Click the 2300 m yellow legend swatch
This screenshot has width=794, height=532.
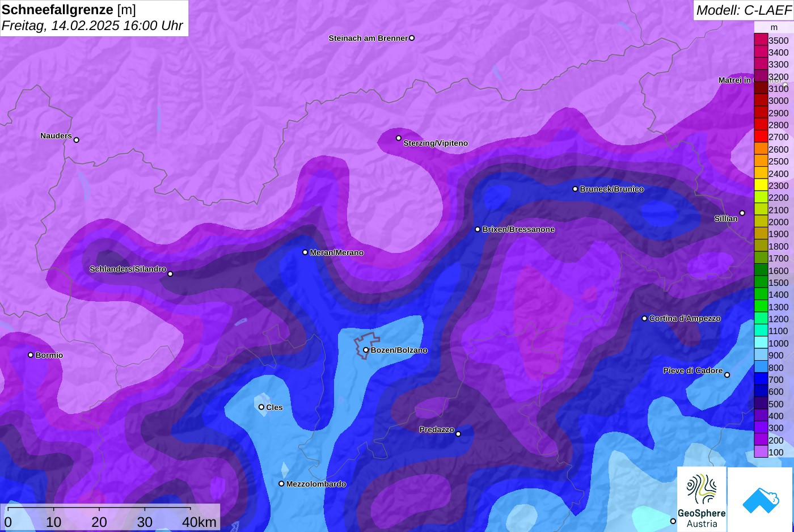761,185
